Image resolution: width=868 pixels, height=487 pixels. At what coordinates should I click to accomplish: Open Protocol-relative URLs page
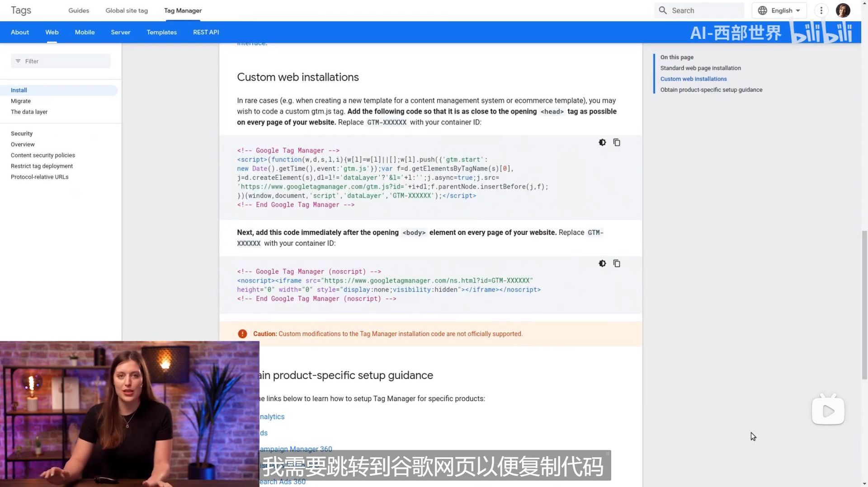40,177
